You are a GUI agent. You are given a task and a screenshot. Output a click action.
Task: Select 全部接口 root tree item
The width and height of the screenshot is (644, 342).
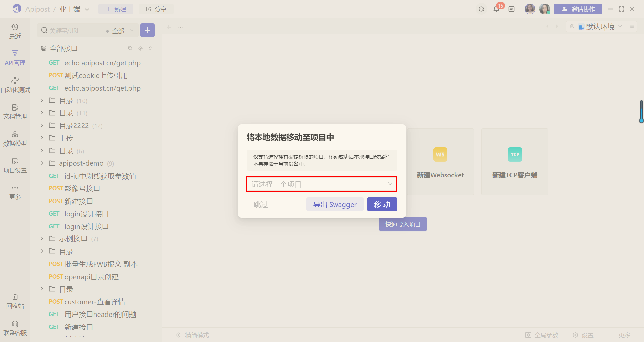(x=64, y=48)
